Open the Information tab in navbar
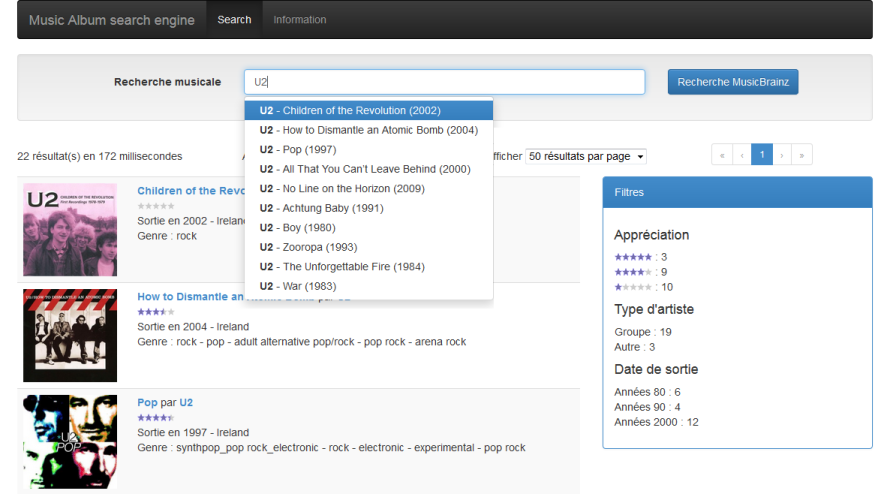 coord(300,20)
